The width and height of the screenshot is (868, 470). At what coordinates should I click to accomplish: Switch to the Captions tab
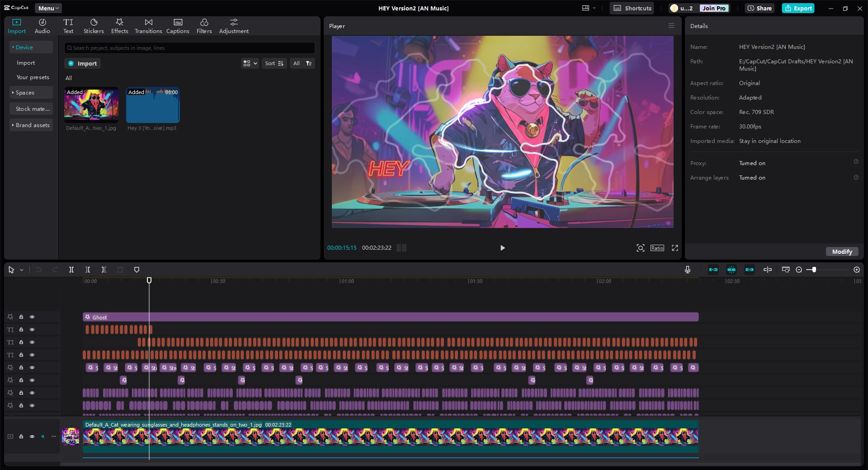click(x=178, y=26)
